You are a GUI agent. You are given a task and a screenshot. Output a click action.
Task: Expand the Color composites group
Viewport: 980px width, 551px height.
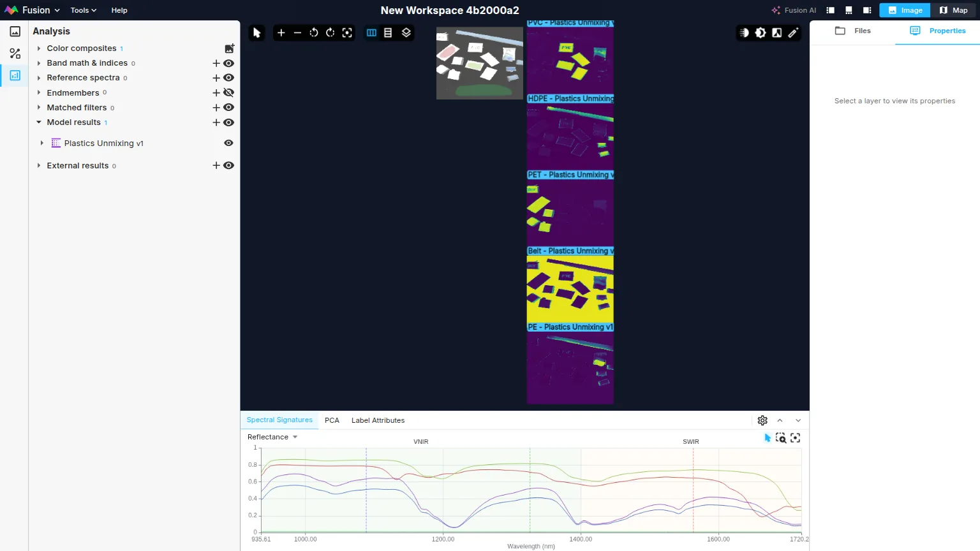pyautogui.click(x=39, y=48)
